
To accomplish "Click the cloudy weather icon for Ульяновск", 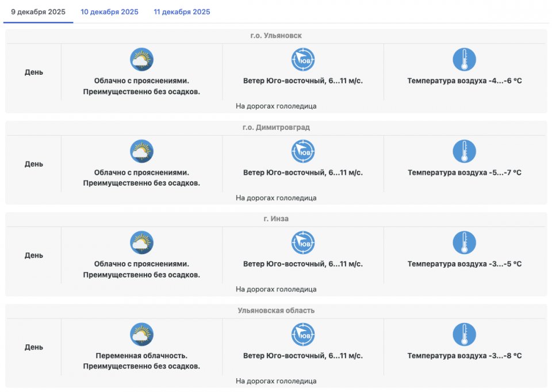I will pos(141,60).
